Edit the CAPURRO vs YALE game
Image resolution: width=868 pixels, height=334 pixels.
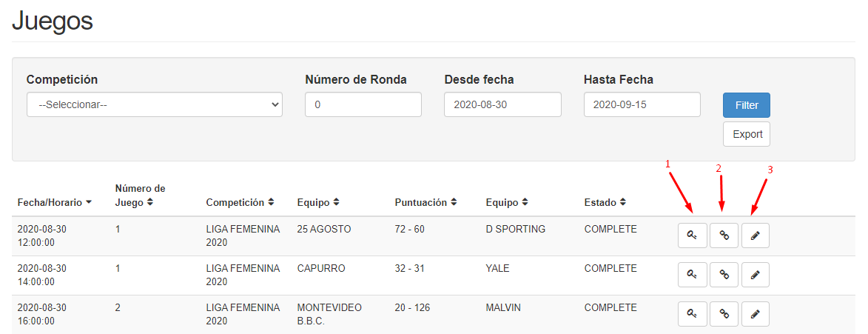pyautogui.click(x=755, y=274)
